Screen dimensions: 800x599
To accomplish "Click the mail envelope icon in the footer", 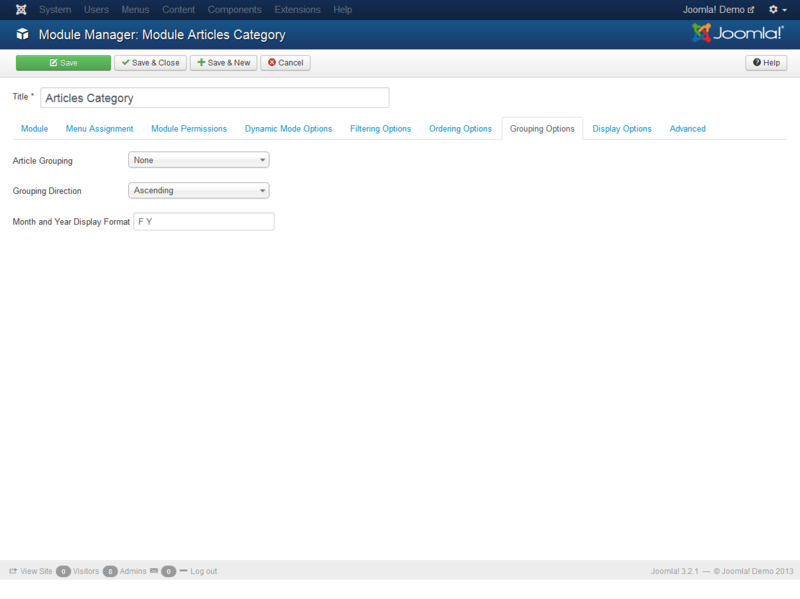I will tap(154, 571).
